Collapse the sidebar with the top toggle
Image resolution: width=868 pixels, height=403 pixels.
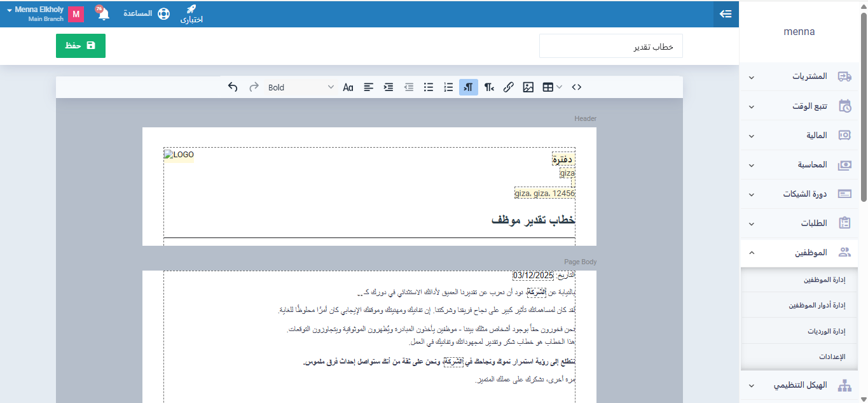[x=726, y=14]
